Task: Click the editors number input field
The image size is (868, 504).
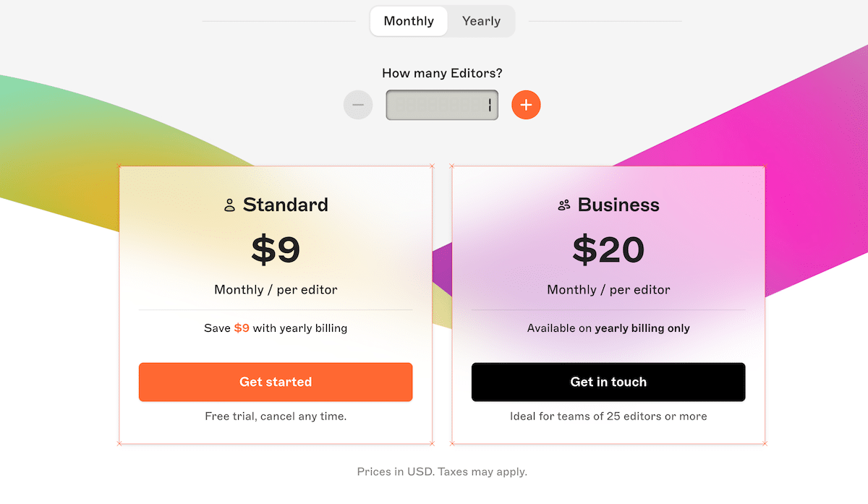Action: click(x=441, y=105)
